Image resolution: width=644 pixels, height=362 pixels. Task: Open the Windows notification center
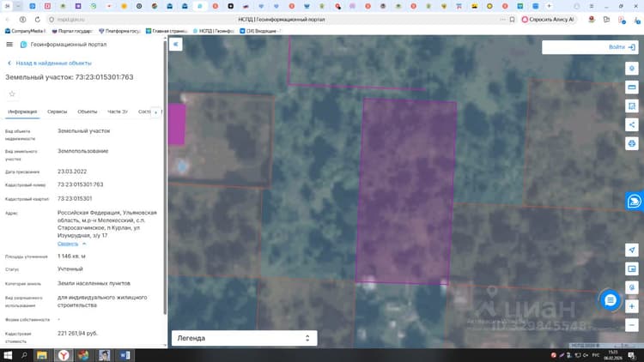pyautogui.click(x=632, y=355)
